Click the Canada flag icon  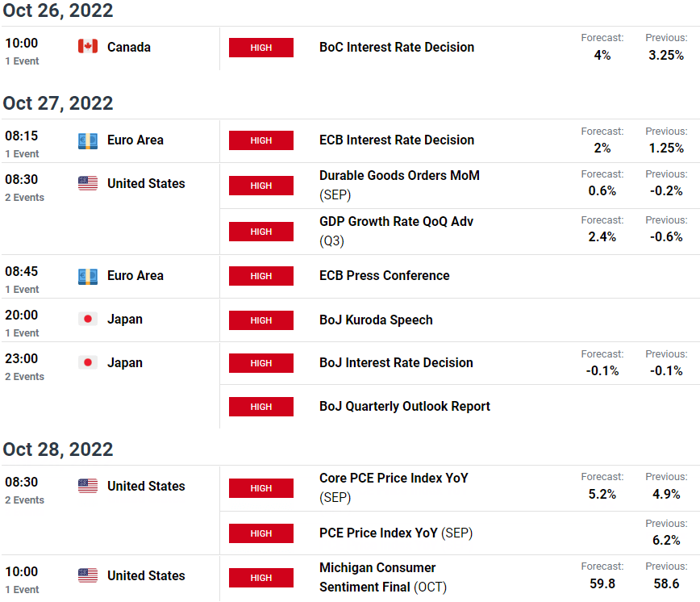pyautogui.click(x=87, y=46)
